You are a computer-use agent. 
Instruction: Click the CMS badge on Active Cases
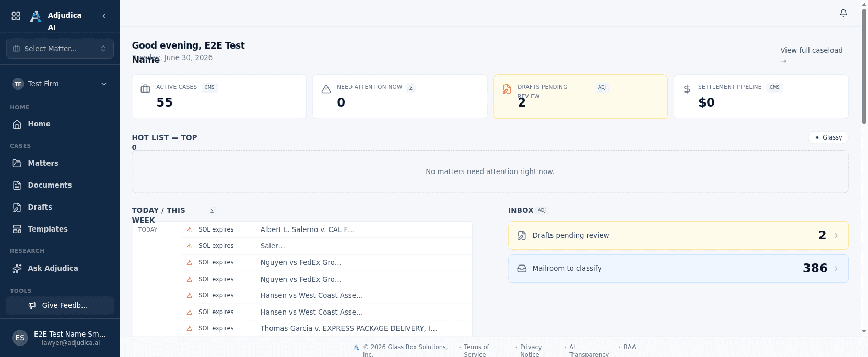coord(209,88)
